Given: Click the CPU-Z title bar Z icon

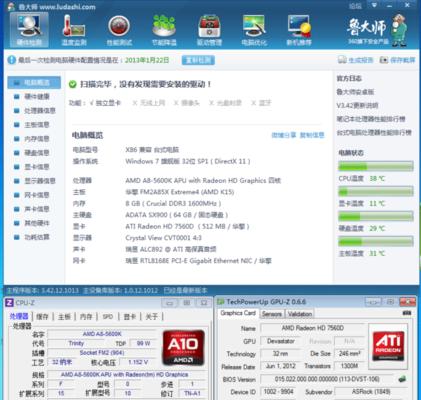Looking at the screenshot, I should (x=9, y=303).
